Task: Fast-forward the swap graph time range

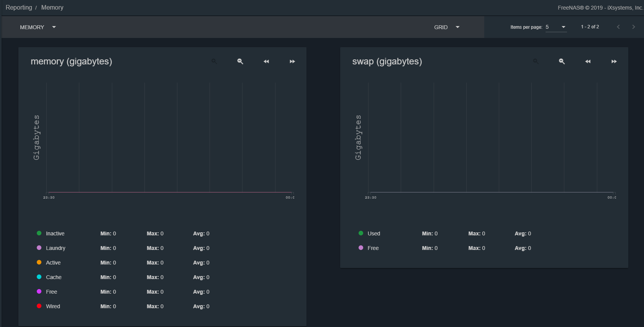Action: [x=614, y=61]
